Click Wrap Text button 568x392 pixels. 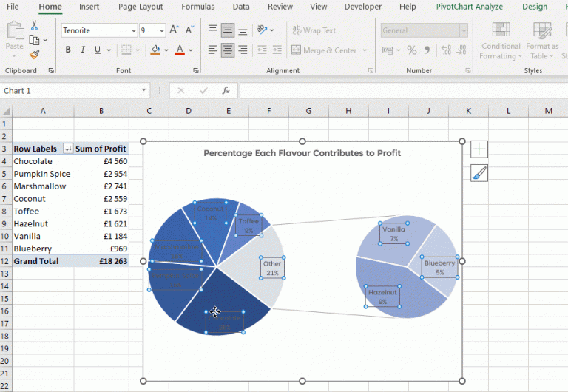pos(314,30)
